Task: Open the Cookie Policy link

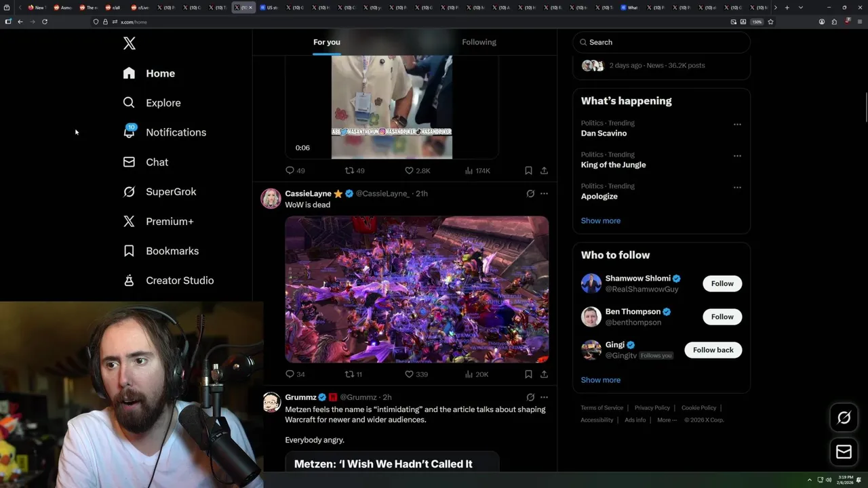Action: tap(698, 408)
